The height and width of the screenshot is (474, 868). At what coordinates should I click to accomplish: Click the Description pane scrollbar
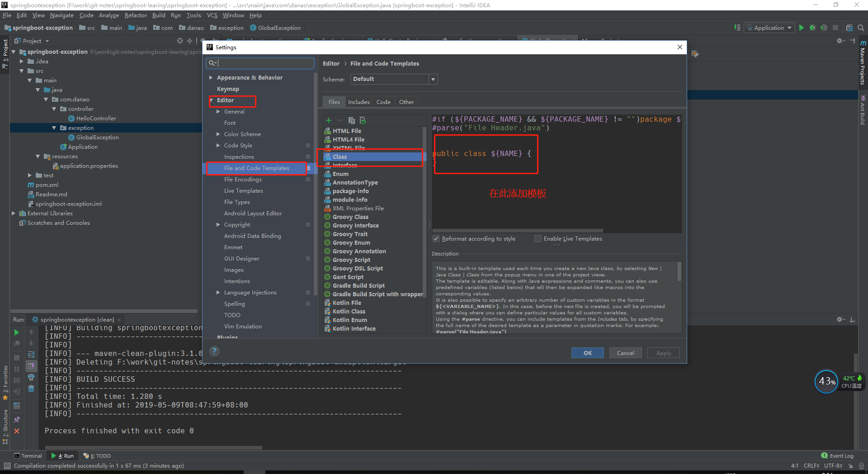click(679, 272)
